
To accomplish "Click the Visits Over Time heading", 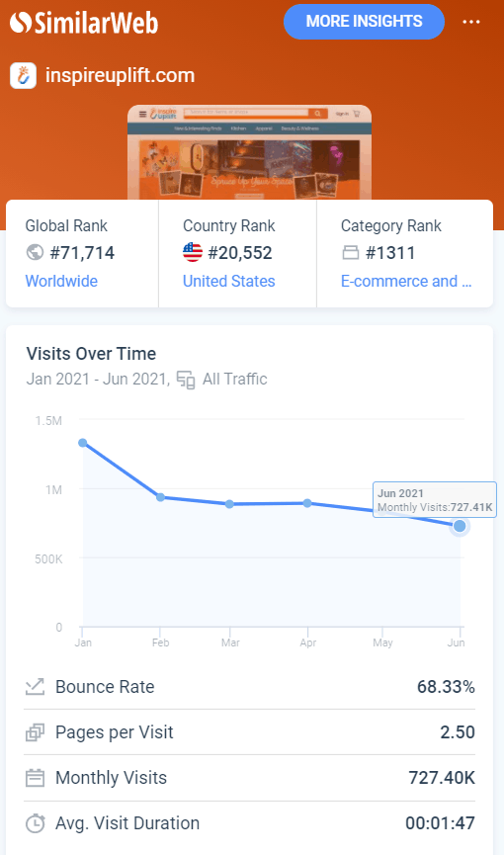I will coord(92,353).
